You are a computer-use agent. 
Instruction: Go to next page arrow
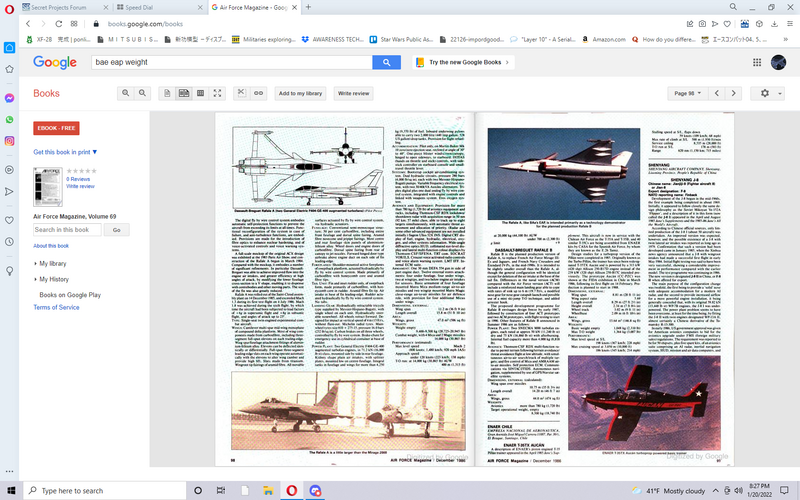pyautogui.click(x=734, y=93)
